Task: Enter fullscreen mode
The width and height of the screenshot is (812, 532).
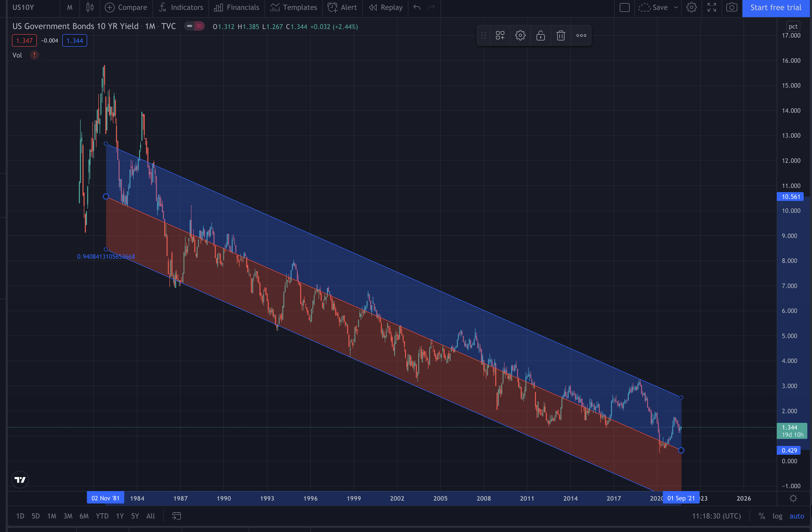Action: 712,8
